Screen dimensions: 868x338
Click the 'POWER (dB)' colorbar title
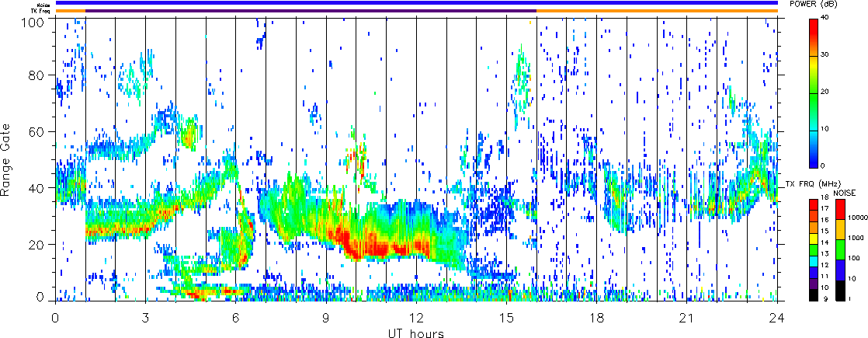pos(813,3)
